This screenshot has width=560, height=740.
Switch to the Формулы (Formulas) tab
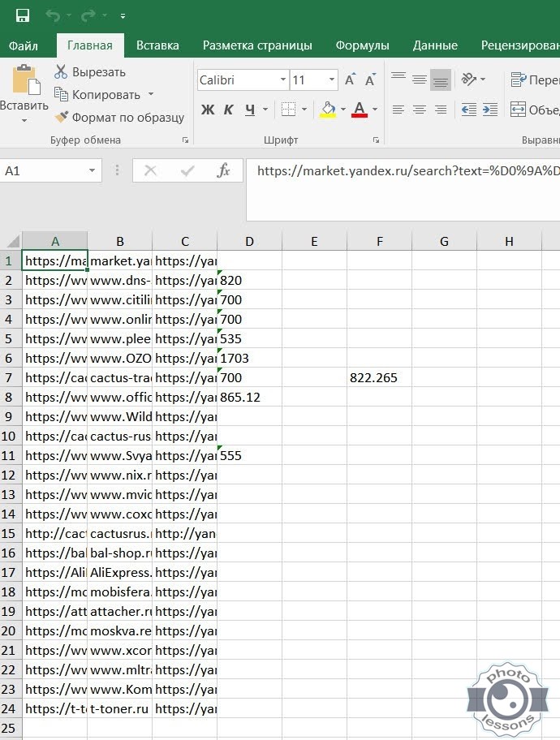click(362, 45)
